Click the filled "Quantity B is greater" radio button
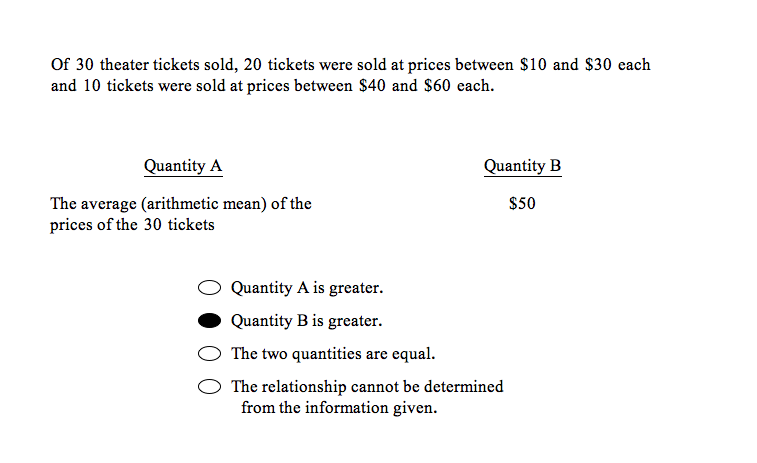 click(x=209, y=321)
